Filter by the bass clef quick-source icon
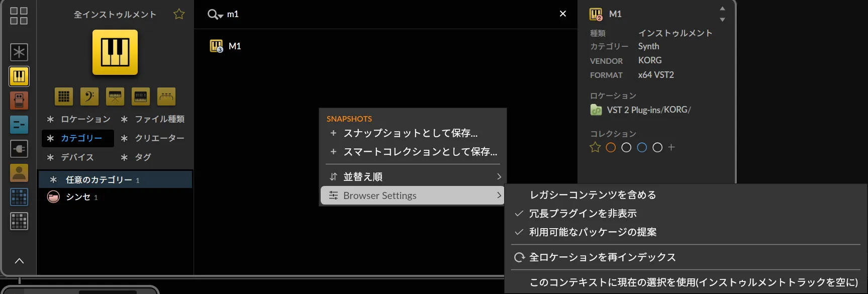The image size is (868, 294). [x=89, y=96]
